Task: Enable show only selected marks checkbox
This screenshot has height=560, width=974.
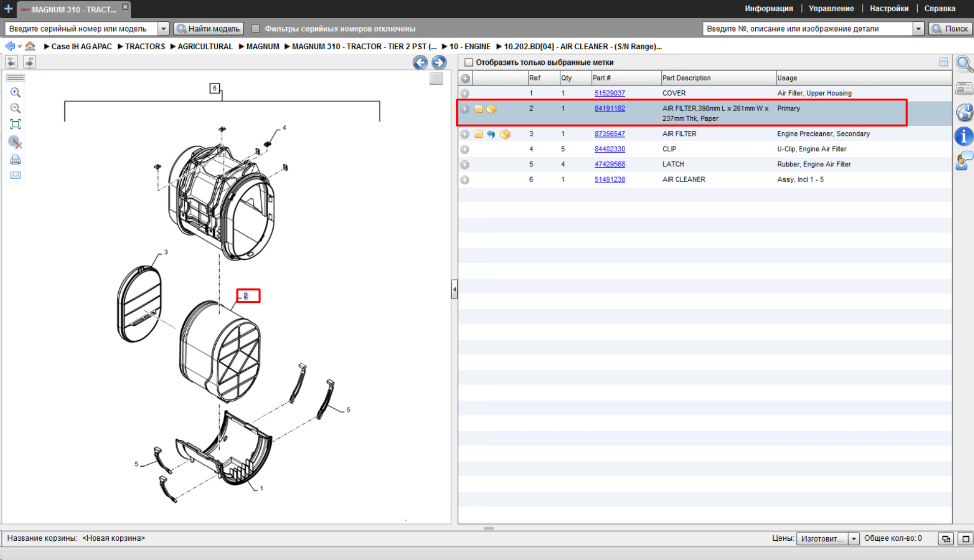Action: (468, 62)
